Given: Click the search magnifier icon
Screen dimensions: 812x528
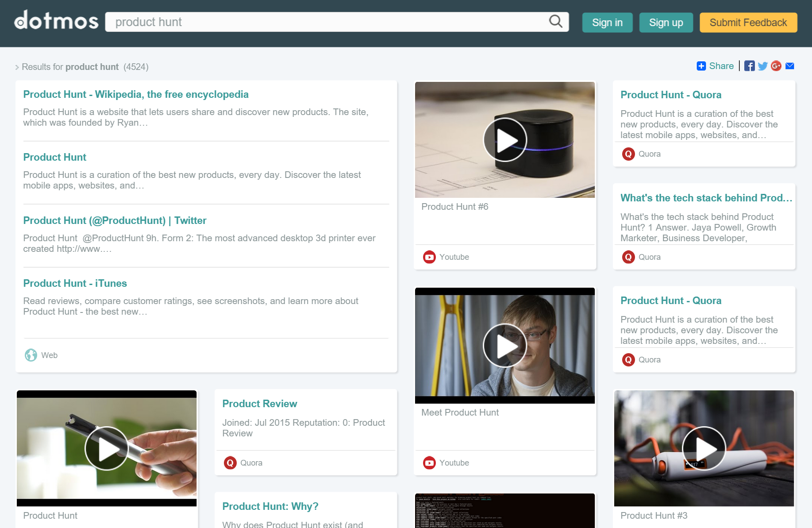Looking at the screenshot, I should click(555, 21).
